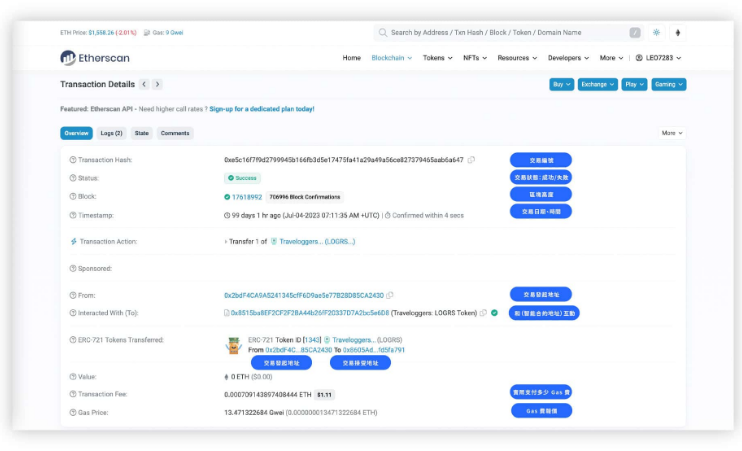Open the Play dropdown button
This screenshot has width=742, height=451.
(634, 84)
